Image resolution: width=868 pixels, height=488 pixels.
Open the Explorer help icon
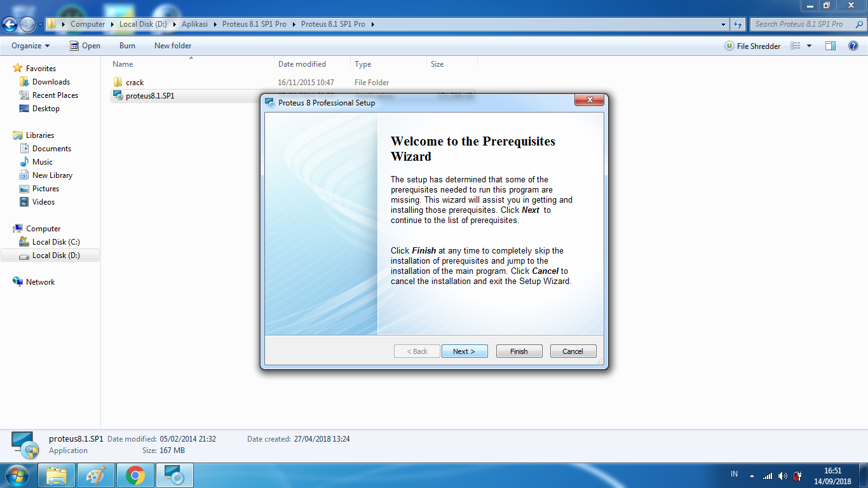(x=853, y=46)
